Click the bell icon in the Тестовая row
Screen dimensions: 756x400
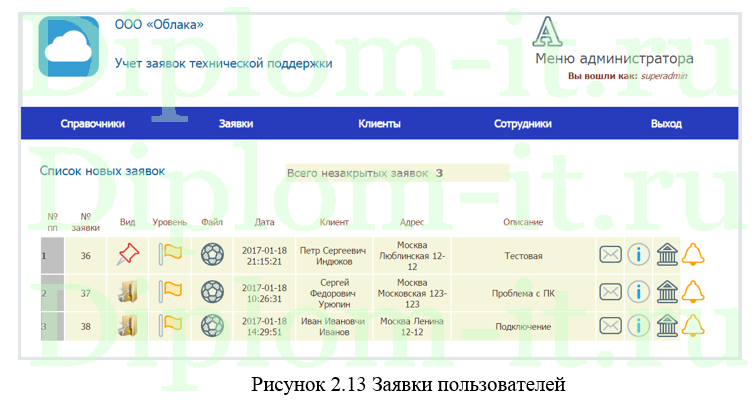pyautogui.click(x=693, y=254)
